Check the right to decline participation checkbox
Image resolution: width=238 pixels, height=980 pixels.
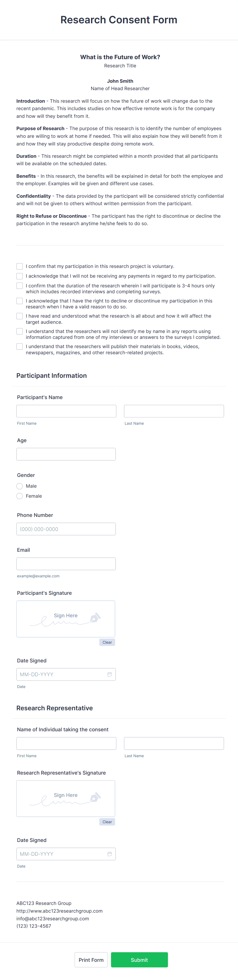(19, 300)
